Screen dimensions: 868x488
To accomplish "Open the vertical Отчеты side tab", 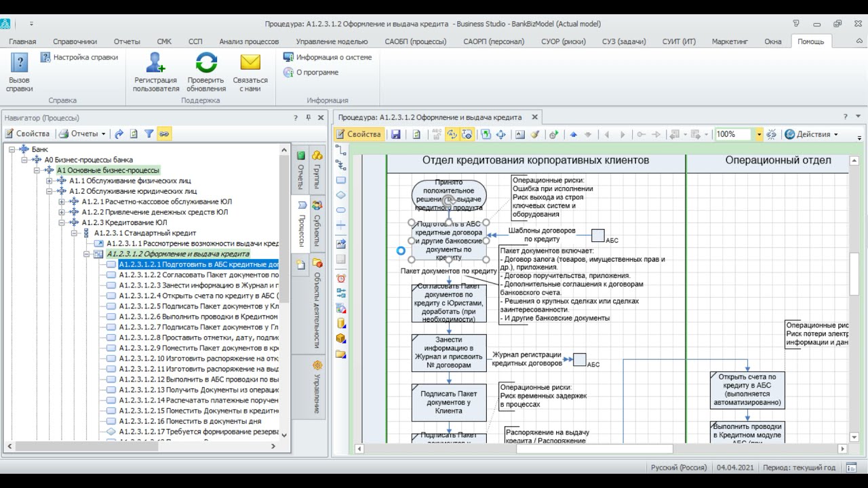I will (x=301, y=169).
